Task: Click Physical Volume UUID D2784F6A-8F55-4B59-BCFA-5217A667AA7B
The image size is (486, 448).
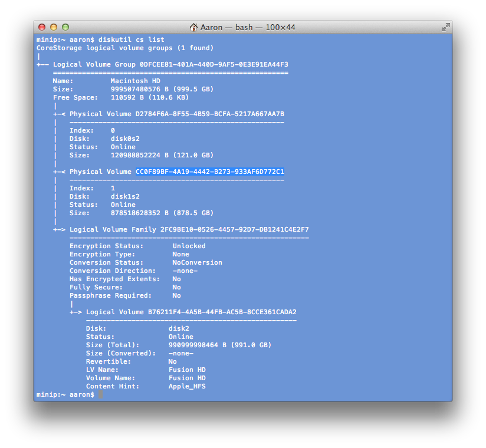Action: (210, 114)
